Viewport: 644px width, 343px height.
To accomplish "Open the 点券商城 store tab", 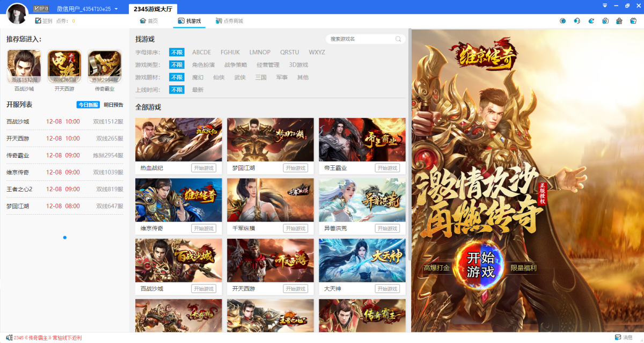I will coord(229,21).
